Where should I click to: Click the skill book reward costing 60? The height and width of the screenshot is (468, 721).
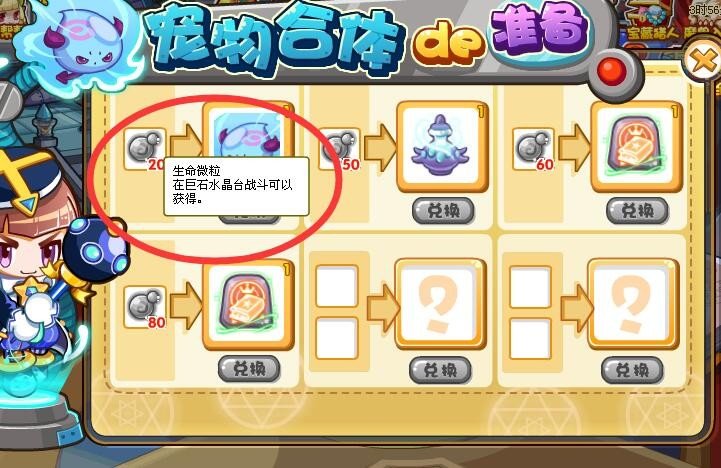point(636,146)
